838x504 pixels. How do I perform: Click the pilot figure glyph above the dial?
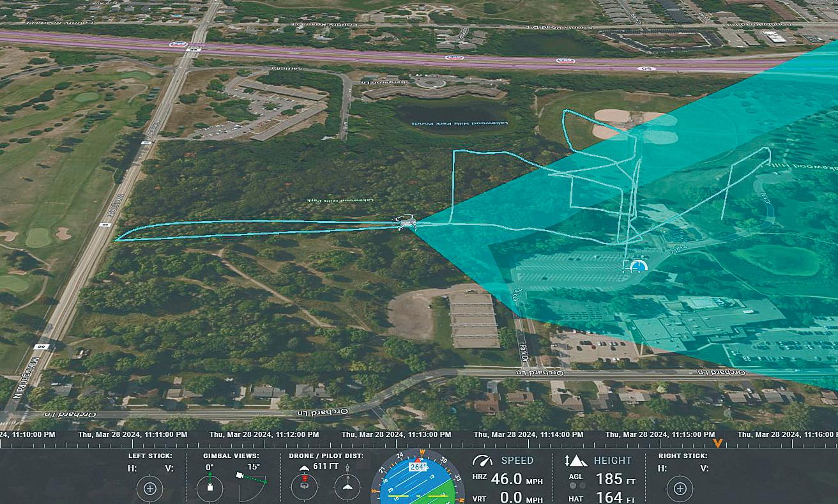click(x=347, y=467)
